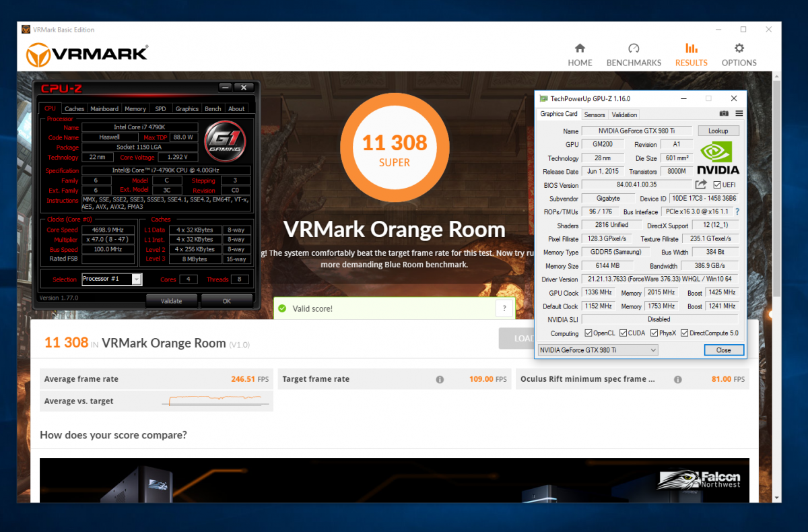
Task: Toggle the DirectCompute 5.0 checkbox
Action: coord(684,333)
